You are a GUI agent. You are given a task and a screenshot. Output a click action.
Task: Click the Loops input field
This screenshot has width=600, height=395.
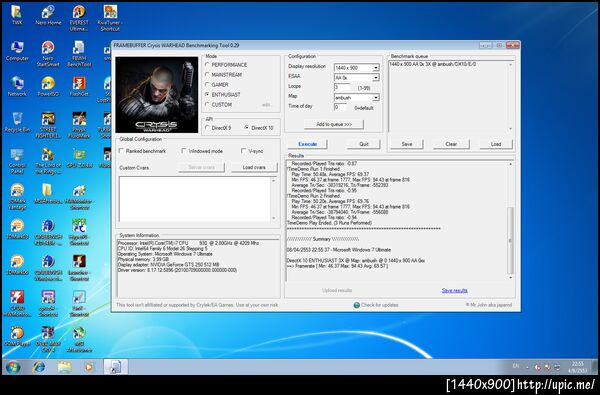[x=342, y=88]
